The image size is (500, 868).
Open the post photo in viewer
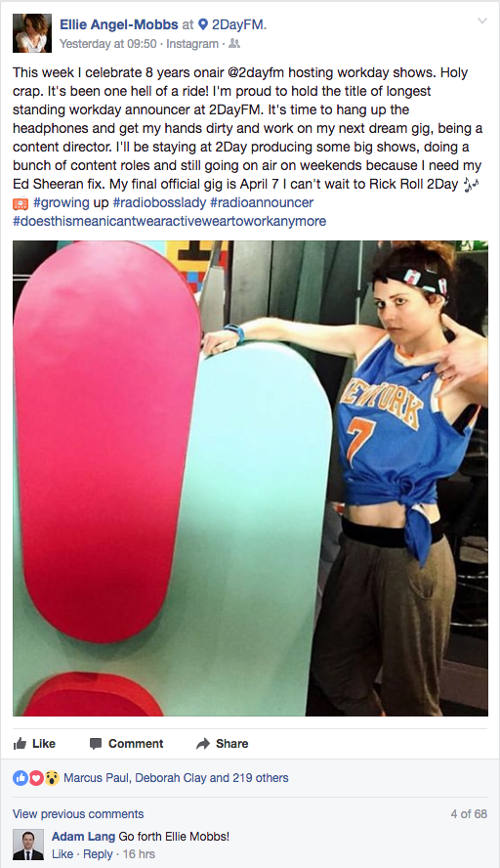[250, 478]
